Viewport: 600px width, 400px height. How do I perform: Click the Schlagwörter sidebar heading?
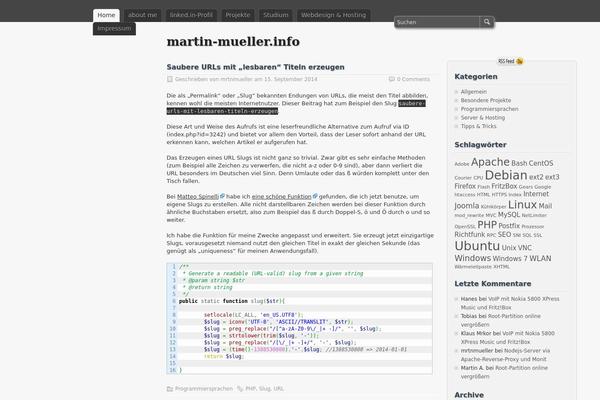coord(480,145)
